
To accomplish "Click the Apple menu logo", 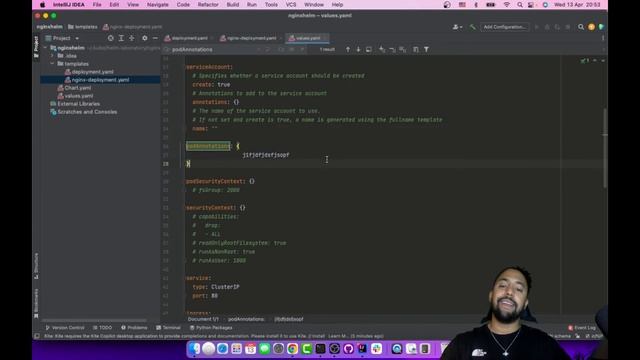I will (42, 5).
